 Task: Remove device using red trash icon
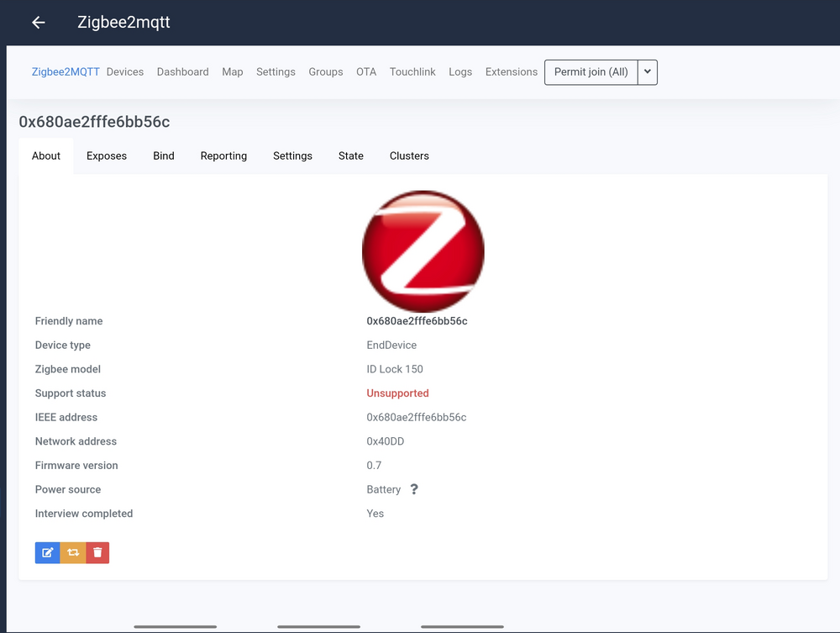97,552
